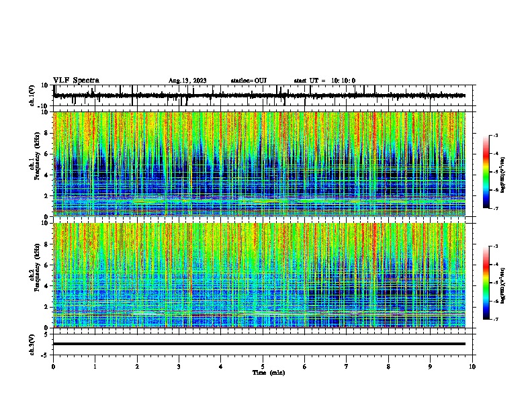Click time axis tick label "7"
Screen dimensions: 532x411
[x=347, y=367]
